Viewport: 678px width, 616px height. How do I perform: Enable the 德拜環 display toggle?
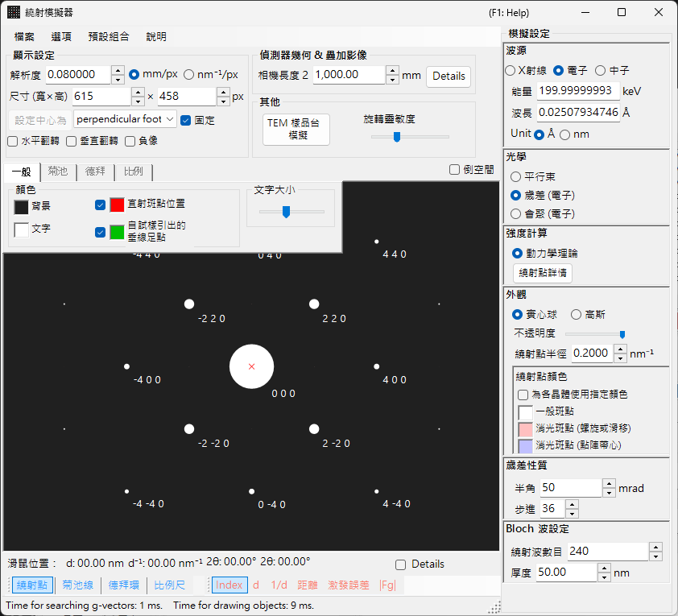point(124,585)
